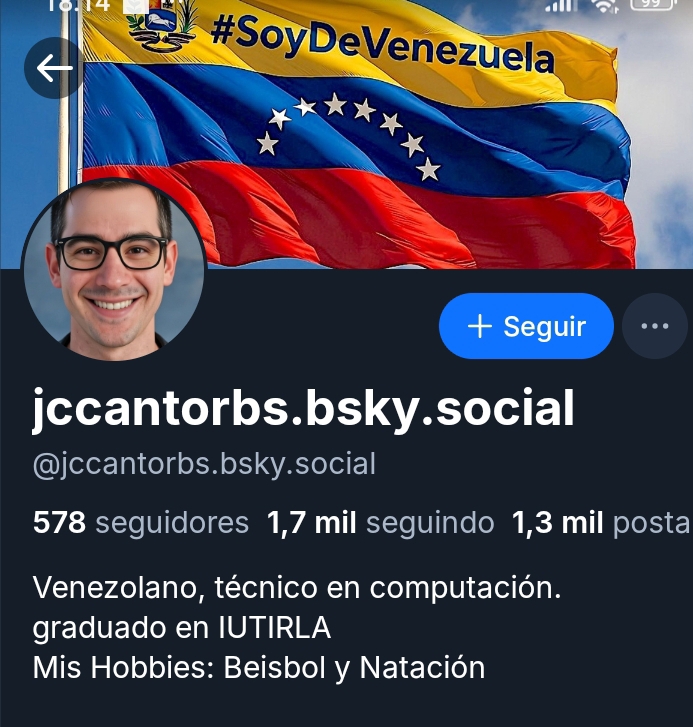Tap the hobbies line Beisbol y Natación

pos(259,668)
